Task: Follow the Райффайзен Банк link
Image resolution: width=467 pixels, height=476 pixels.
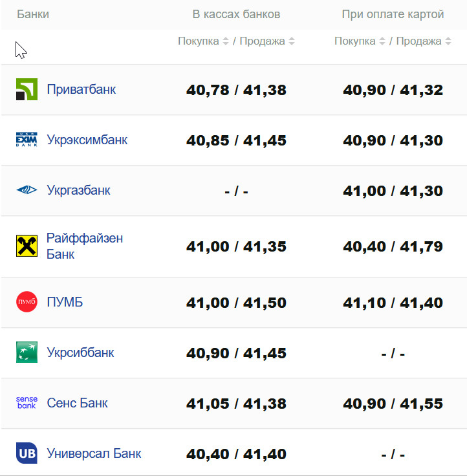Action: [84, 246]
